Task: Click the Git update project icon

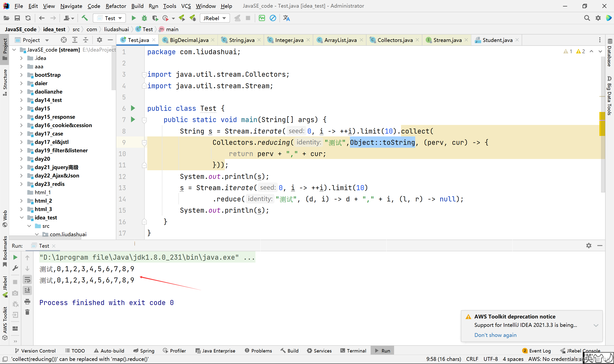Action: (x=28, y=18)
